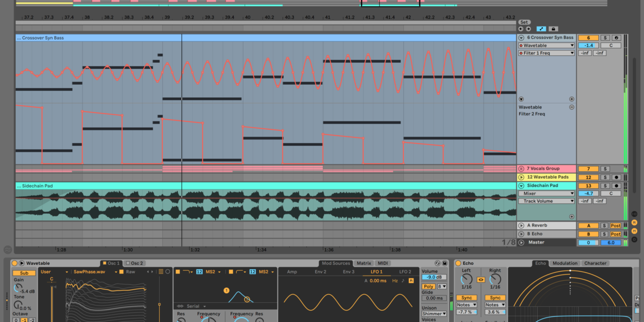Click the Wavetable save preset icon
The width and height of the screenshot is (644, 322).
click(445, 263)
